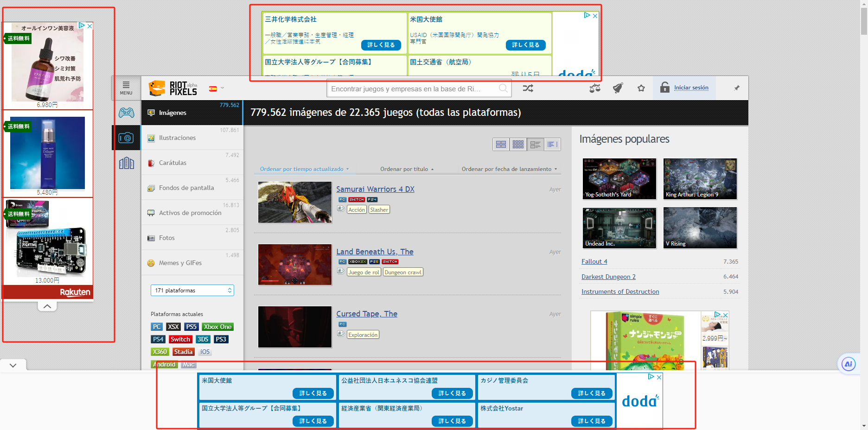
Task: Click the round AI assistant floating icon
Action: click(x=849, y=364)
